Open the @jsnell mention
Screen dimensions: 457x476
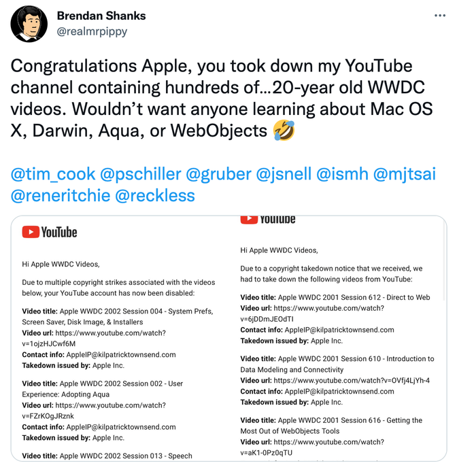284,174
